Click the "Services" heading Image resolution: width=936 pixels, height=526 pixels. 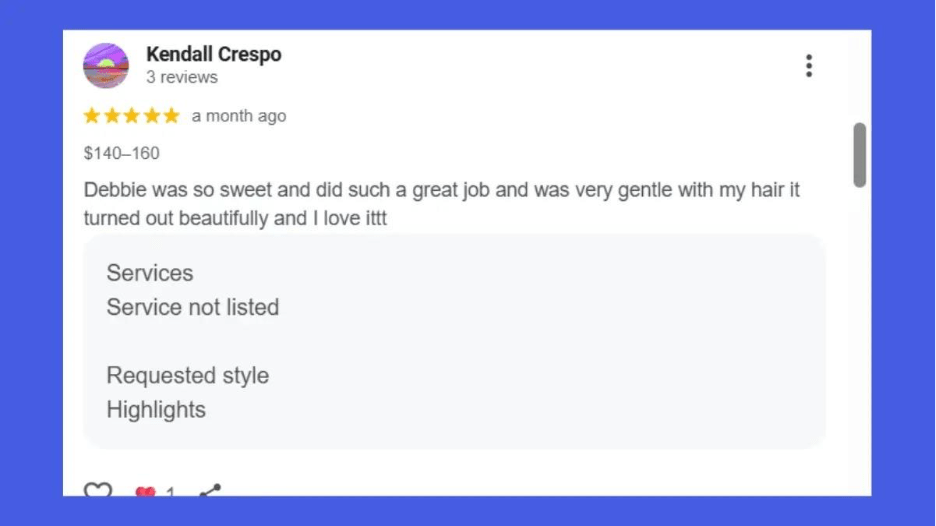150,273
